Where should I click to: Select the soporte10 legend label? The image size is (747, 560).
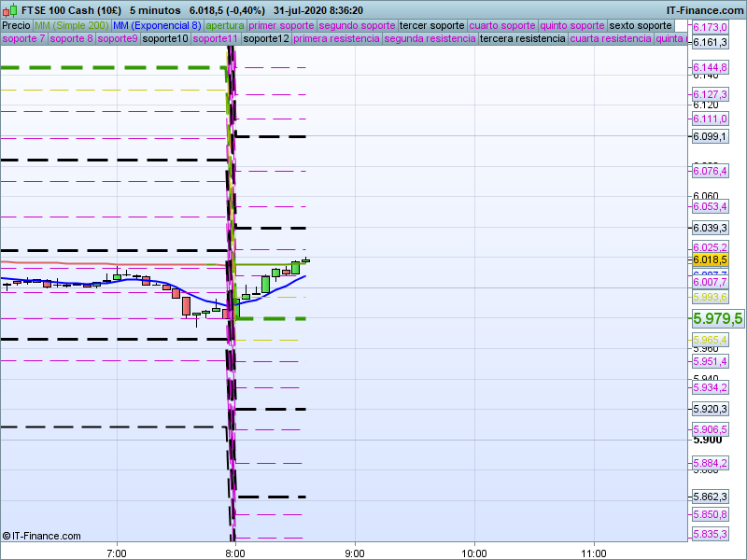[165, 39]
